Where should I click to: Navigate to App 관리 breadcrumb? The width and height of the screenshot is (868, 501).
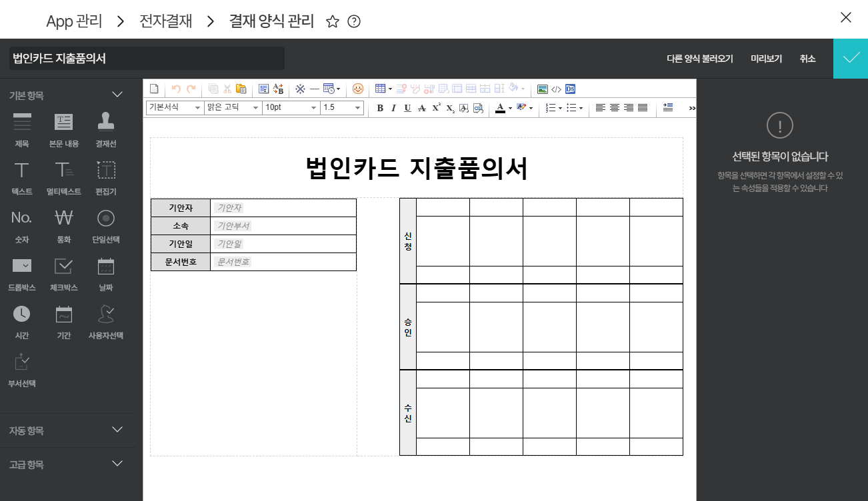[74, 21]
